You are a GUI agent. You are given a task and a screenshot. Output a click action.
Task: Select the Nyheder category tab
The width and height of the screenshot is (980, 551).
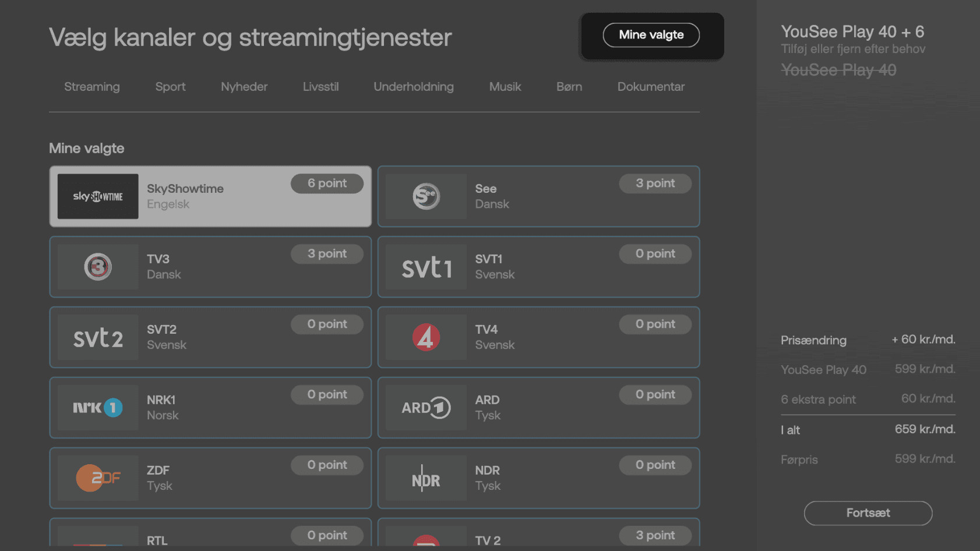[244, 87]
